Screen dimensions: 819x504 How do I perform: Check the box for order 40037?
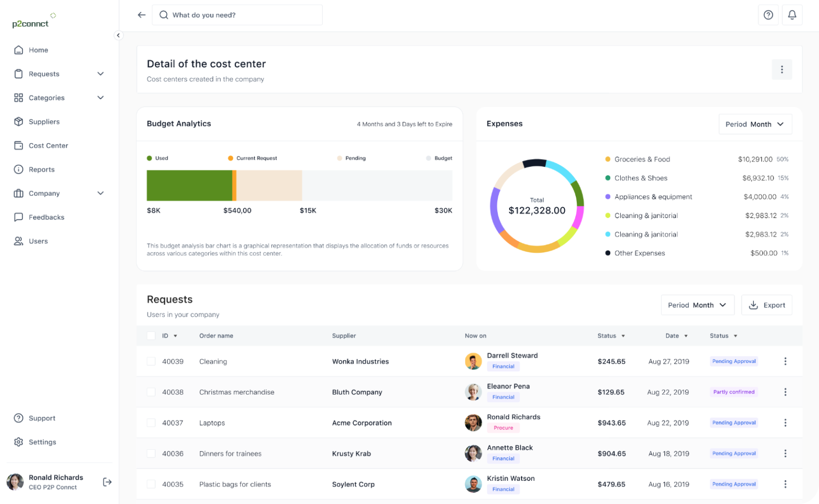coord(151,423)
